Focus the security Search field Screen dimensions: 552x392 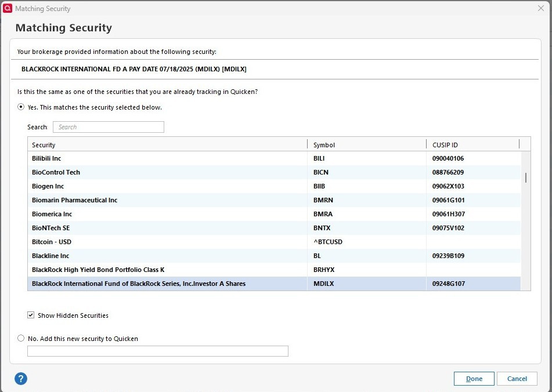(x=109, y=127)
